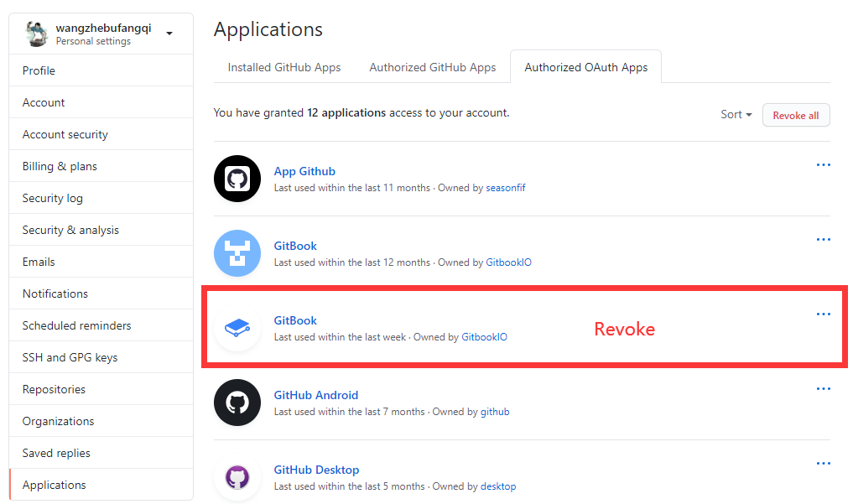Open the Sort dropdown
853x504 pixels.
point(735,115)
